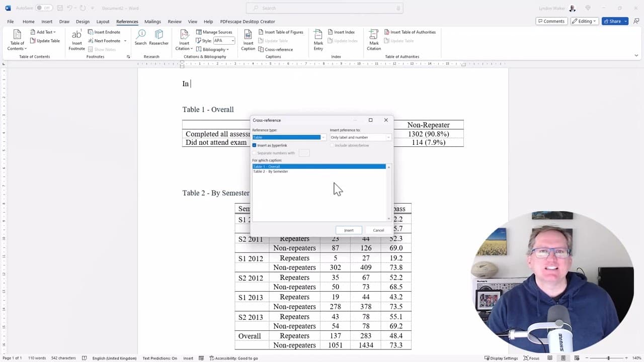Cancel the Cross-reference dialog
The width and height of the screenshot is (644, 362).
pos(378,230)
